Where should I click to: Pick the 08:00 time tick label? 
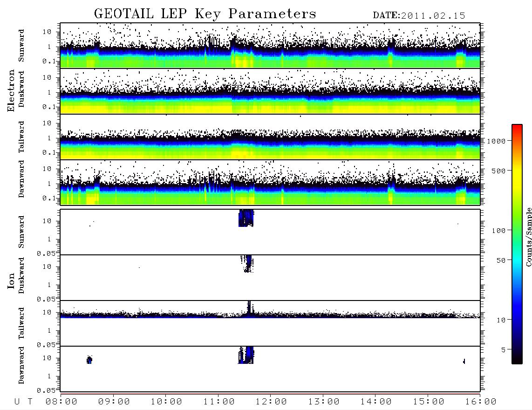pos(61,402)
